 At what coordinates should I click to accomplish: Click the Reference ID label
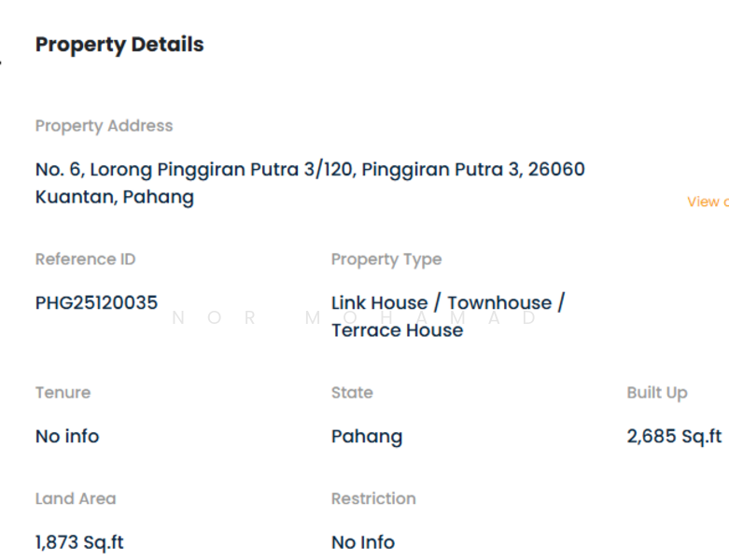coord(85,259)
